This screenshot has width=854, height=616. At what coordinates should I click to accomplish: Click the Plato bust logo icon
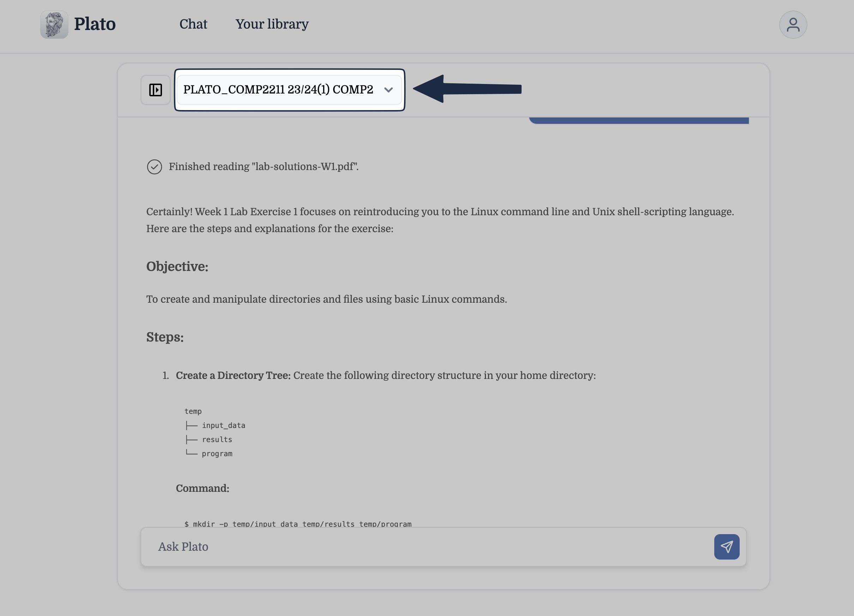click(x=54, y=24)
